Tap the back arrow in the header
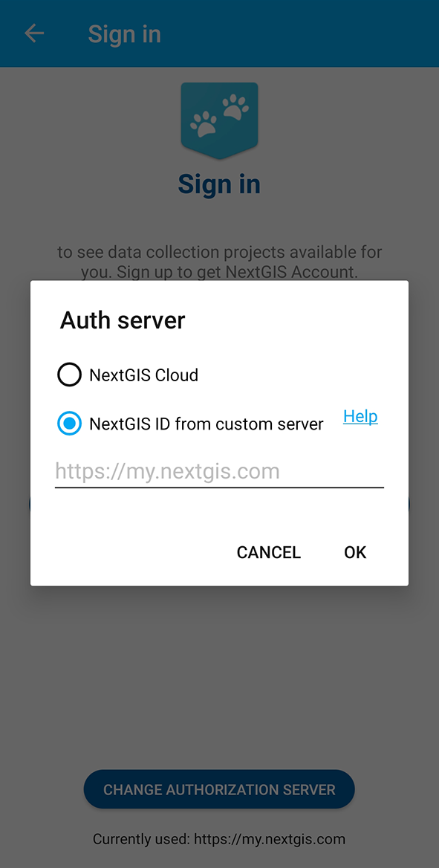This screenshot has height=868, width=439. 33,33
